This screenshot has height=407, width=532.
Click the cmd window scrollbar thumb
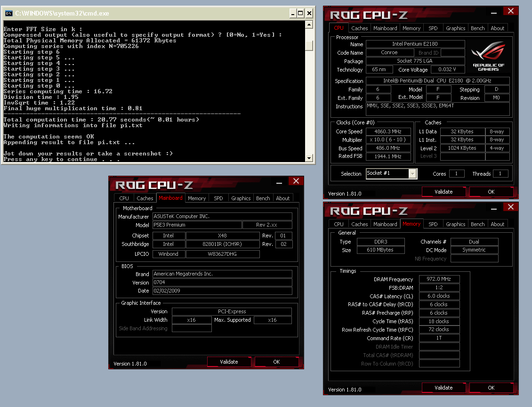click(309, 46)
